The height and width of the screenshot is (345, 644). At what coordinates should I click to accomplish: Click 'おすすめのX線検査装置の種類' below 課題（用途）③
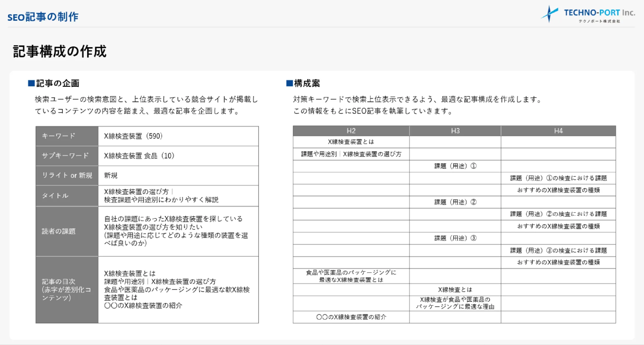tap(558, 262)
